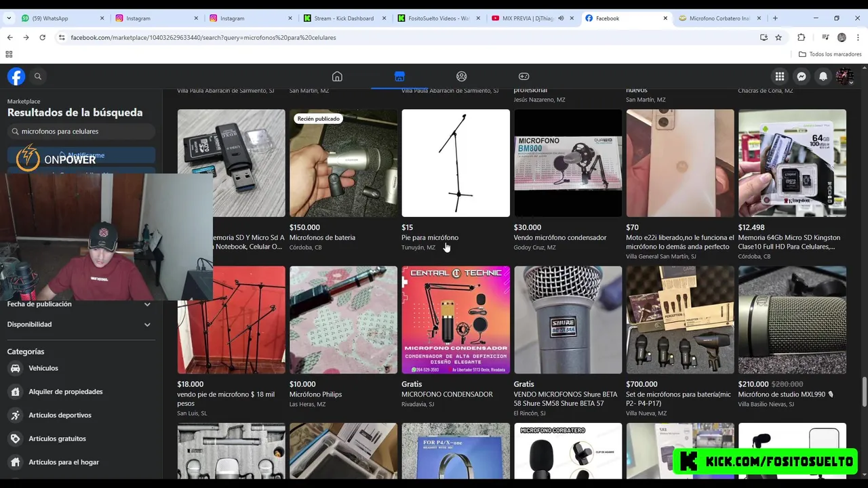This screenshot has width=868, height=488.
Task: Click the Artículos deportivos icon
Action: coord(16,415)
